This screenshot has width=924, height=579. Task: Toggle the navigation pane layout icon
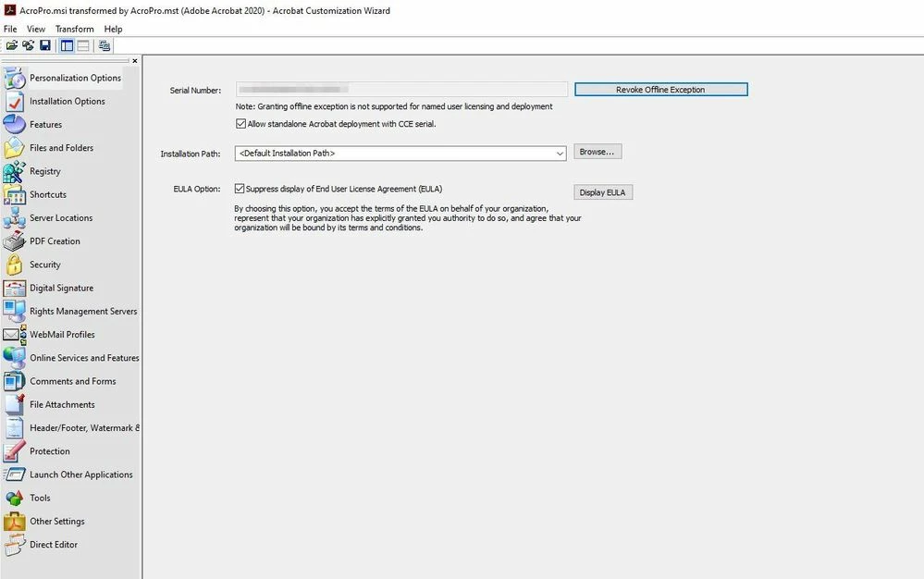coord(67,45)
